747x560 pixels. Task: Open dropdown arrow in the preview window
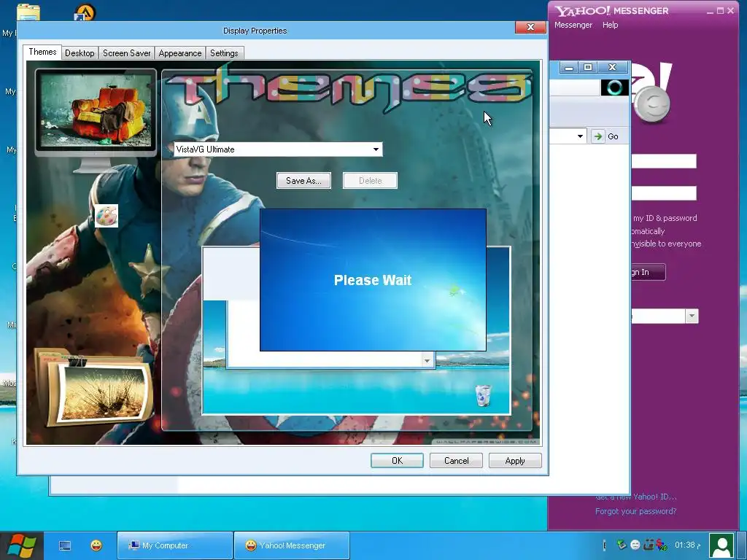pyautogui.click(x=427, y=360)
